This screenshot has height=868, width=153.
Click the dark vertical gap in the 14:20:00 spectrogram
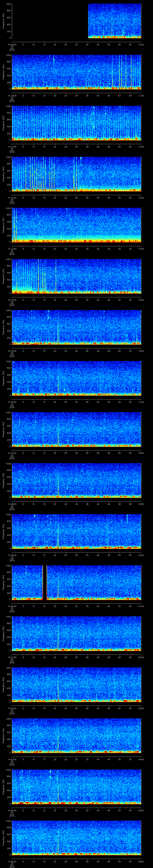pos(44,583)
